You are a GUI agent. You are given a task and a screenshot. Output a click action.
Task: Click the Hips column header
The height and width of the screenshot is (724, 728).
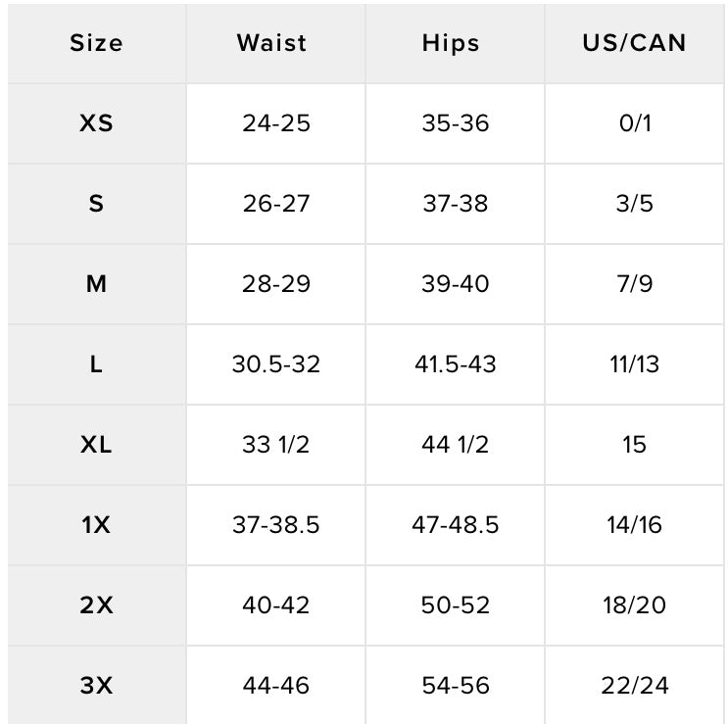coord(451,44)
